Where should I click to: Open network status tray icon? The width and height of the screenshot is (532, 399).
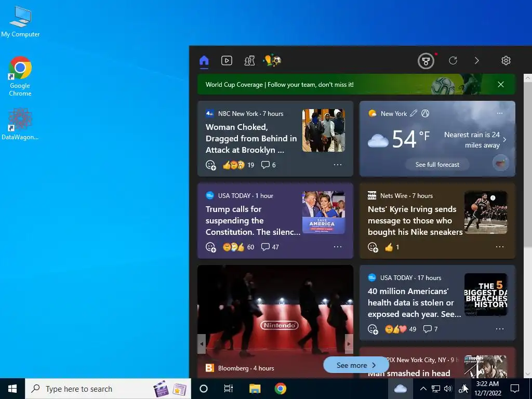[x=436, y=389]
